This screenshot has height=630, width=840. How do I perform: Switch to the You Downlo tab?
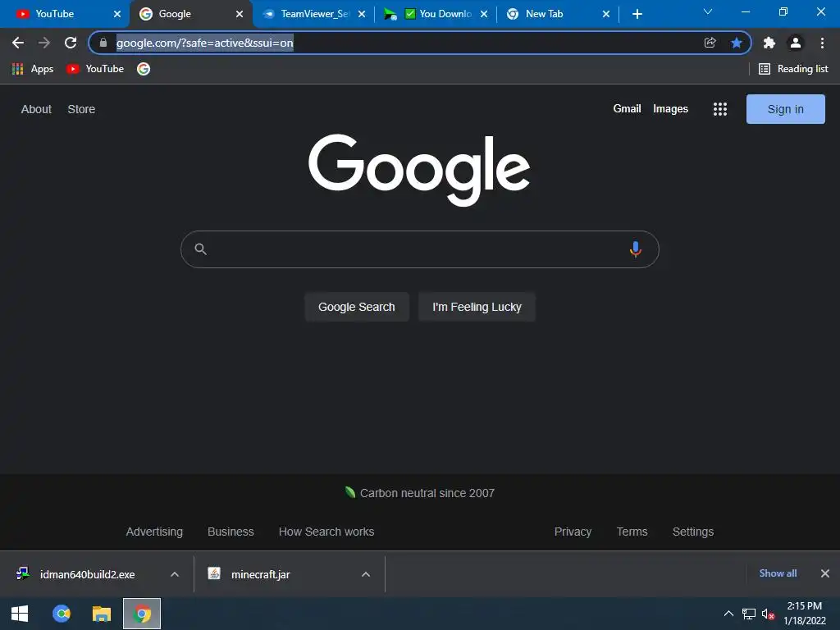pyautogui.click(x=437, y=14)
